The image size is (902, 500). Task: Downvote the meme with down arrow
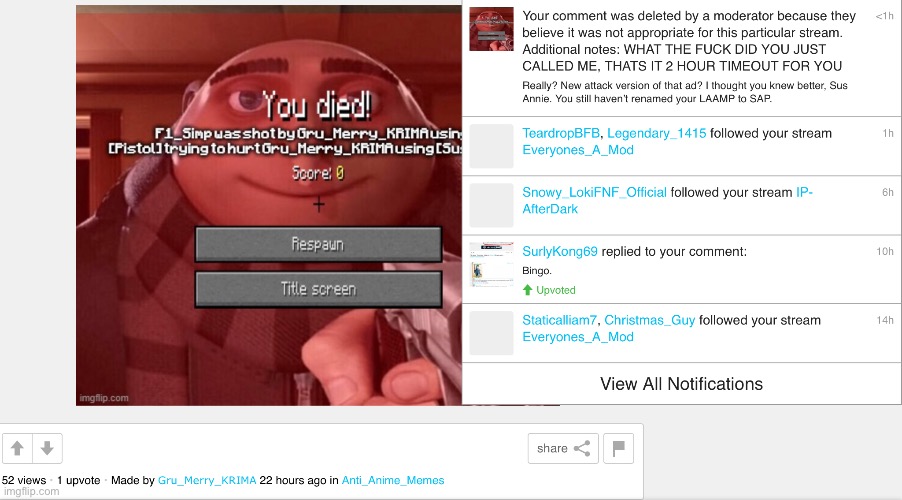click(x=47, y=448)
